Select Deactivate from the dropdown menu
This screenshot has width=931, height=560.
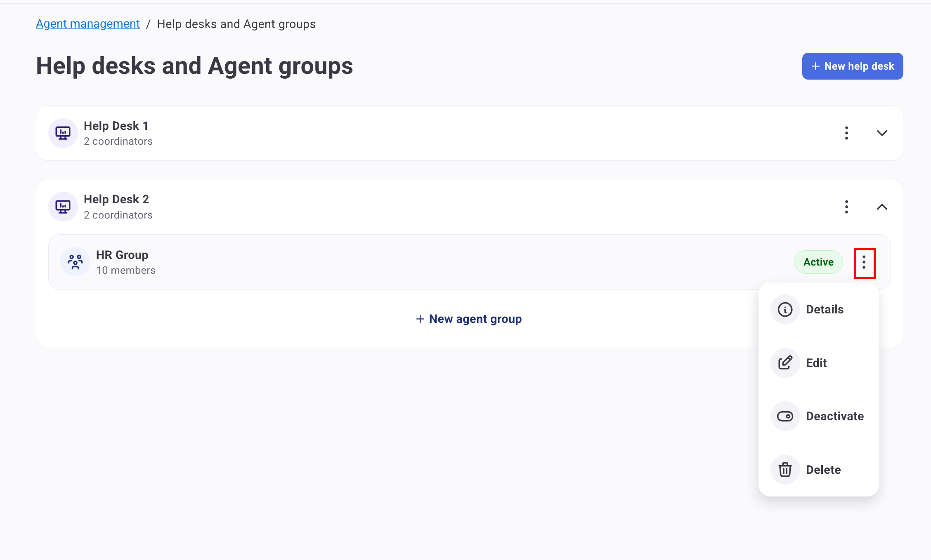click(834, 416)
